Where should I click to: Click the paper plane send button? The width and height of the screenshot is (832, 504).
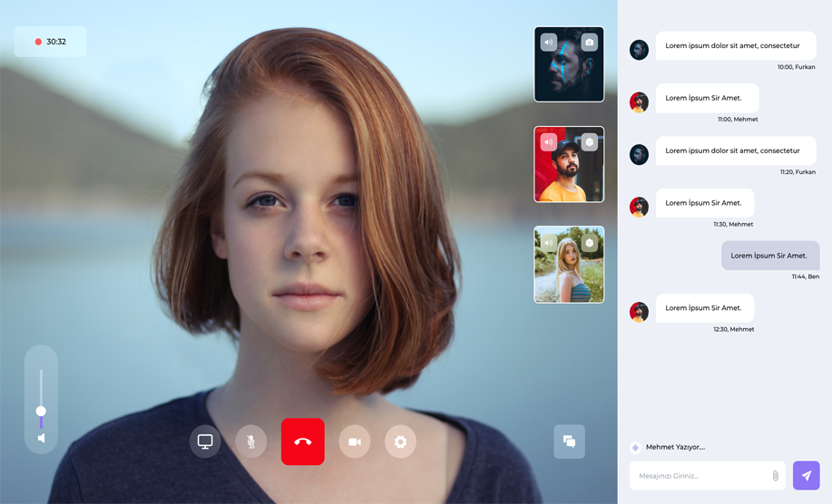point(806,475)
